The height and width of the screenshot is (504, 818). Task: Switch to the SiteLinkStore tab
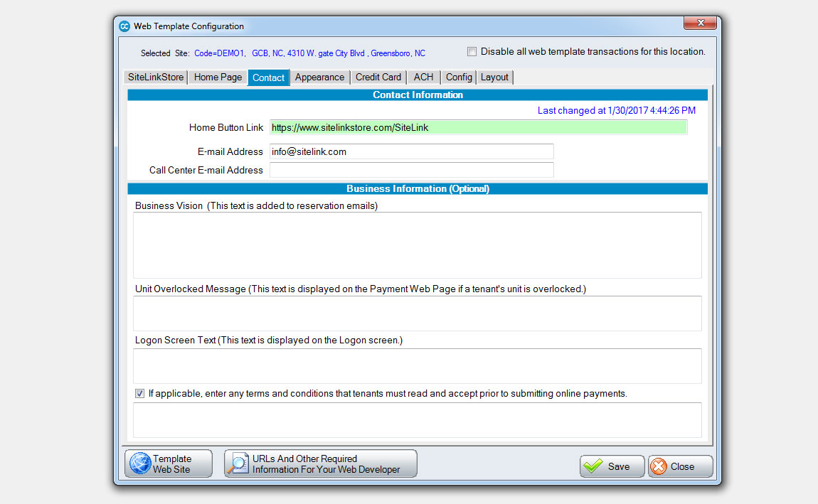[155, 77]
